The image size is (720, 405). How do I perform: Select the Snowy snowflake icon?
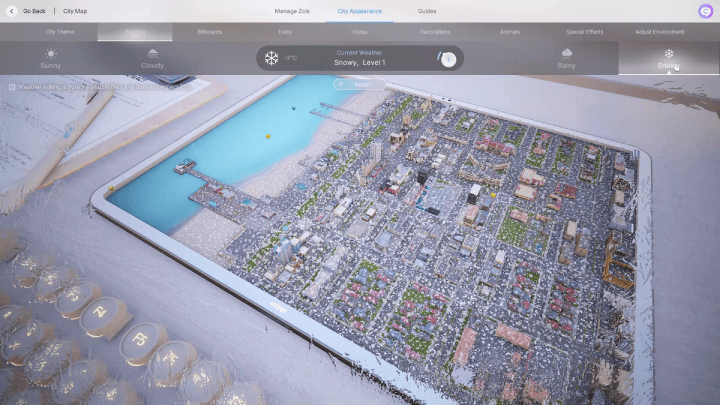(669, 54)
